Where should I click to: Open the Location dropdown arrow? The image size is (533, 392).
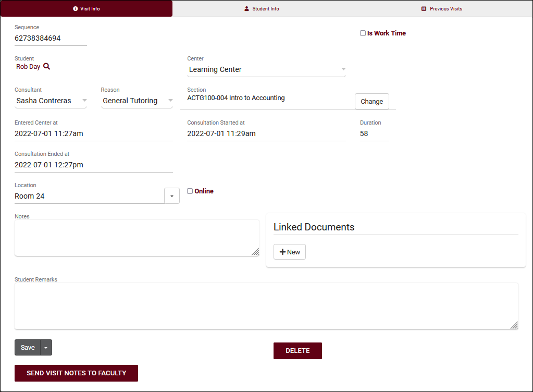172,196
